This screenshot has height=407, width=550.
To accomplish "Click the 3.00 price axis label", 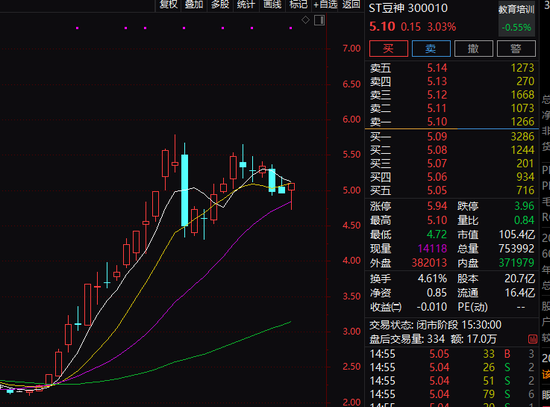I will (351, 332).
